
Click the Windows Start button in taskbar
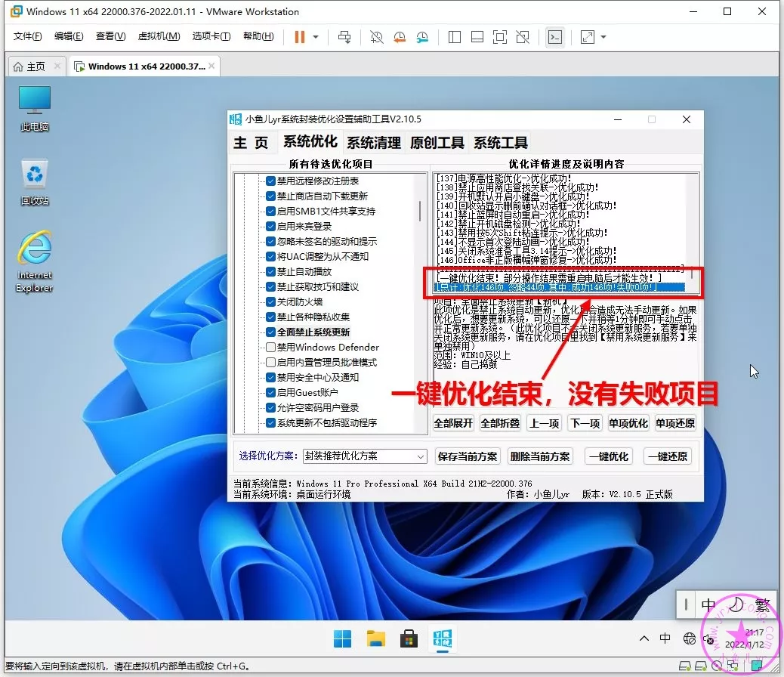pos(342,639)
